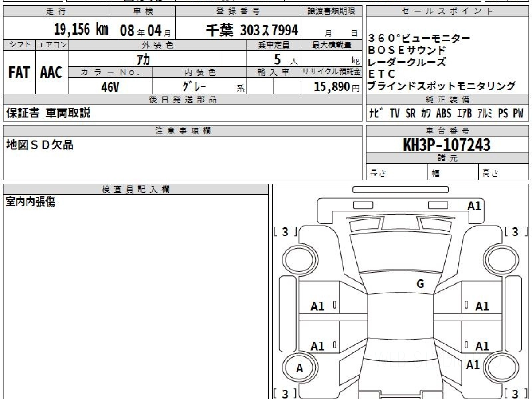Click the 内装色 label
Screen dimensions: 532x399
(x=200, y=72)
